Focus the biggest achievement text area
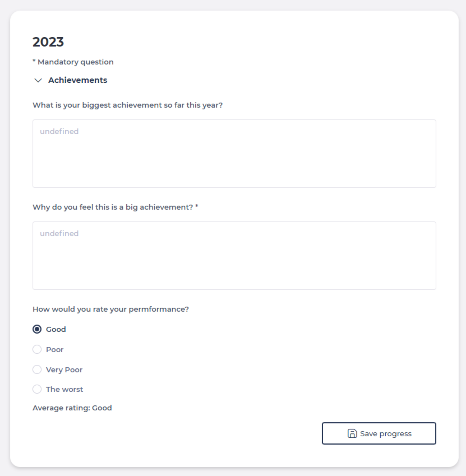The width and height of the screenshot is (466, 476). (x=234, y=154)
